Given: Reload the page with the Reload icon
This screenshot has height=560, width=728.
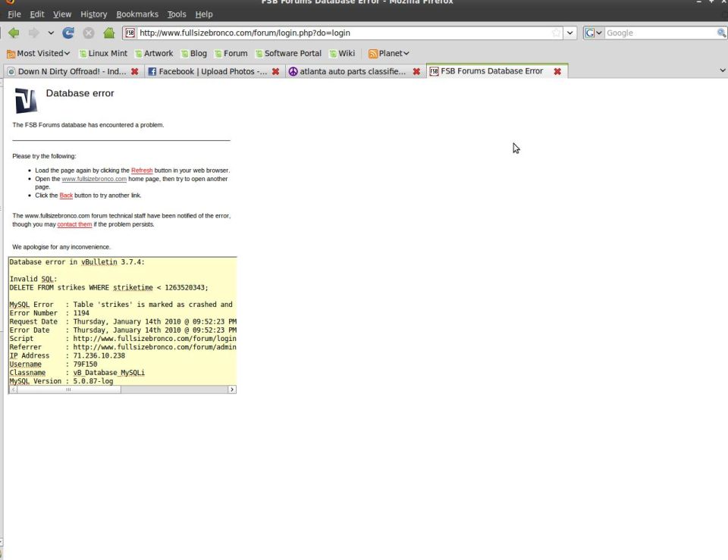Looking at the screenshot, I should [68, 33].
